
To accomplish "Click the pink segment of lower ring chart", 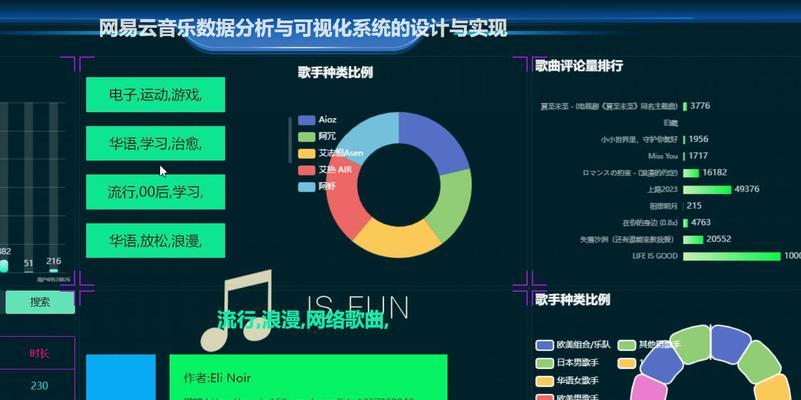I will tap(646, 389).
